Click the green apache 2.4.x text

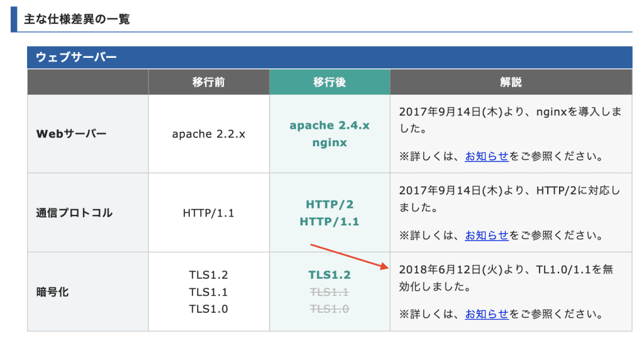[330, 125]
